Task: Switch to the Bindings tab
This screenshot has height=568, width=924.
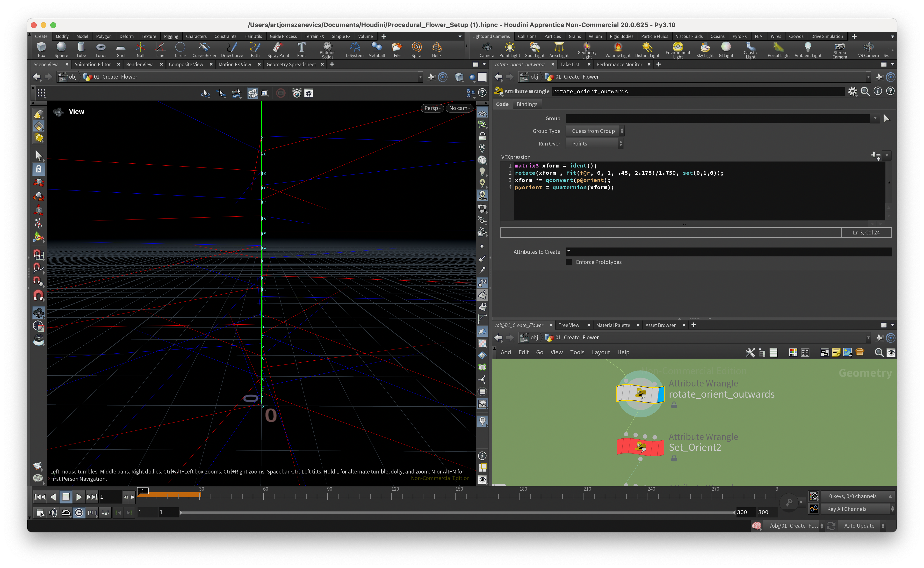Action: [526, 104]
